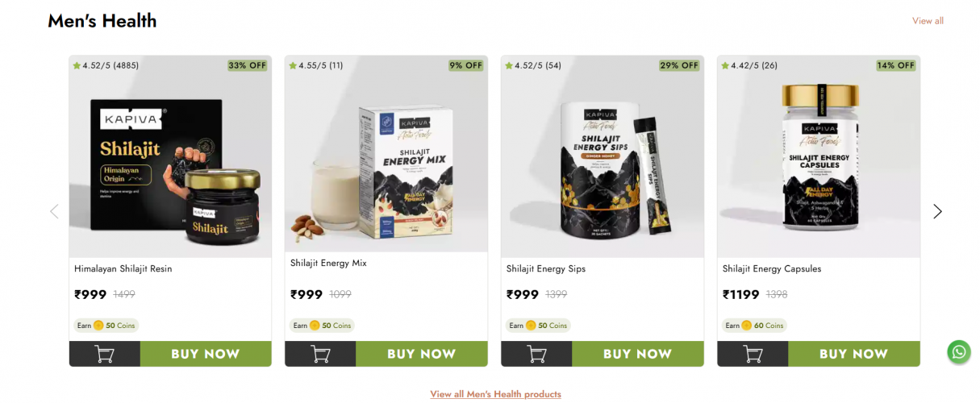
Task: Buy Now Himalayan Shilajit Resin
Action: (206, 354)
